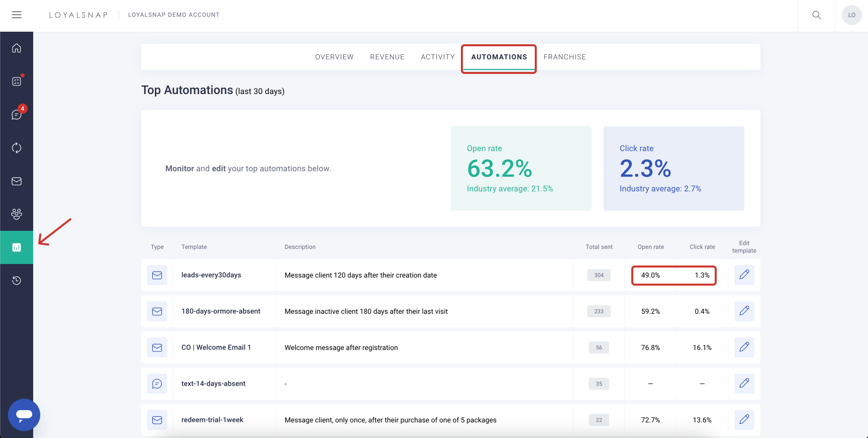Open the history clock sidebar icon
The width and height of the screenshot is (868, 438).
[x=17, y=281]
